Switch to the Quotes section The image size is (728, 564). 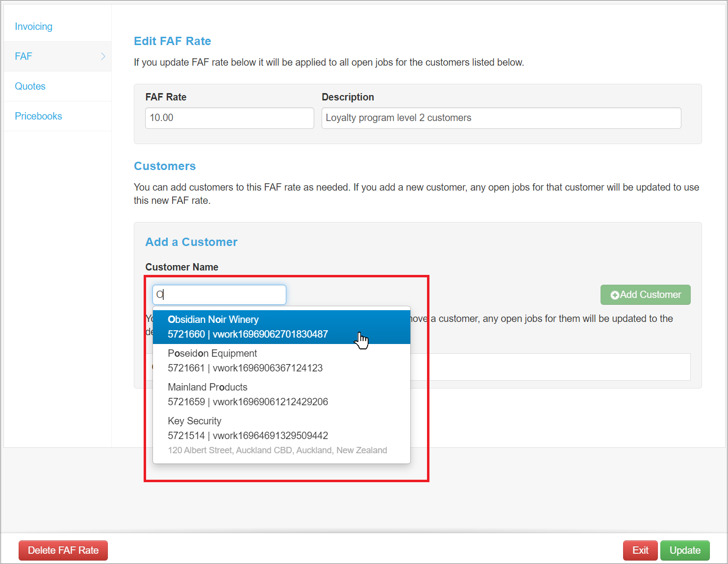(30, 86)
